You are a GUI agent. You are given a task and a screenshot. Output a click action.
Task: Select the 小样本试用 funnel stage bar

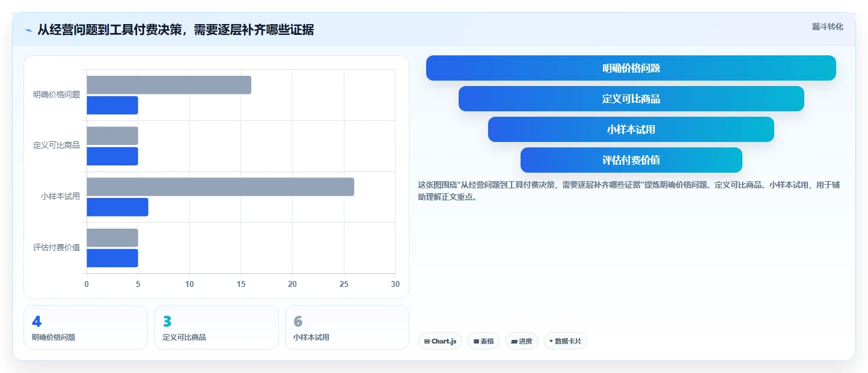tap(631, 129)
